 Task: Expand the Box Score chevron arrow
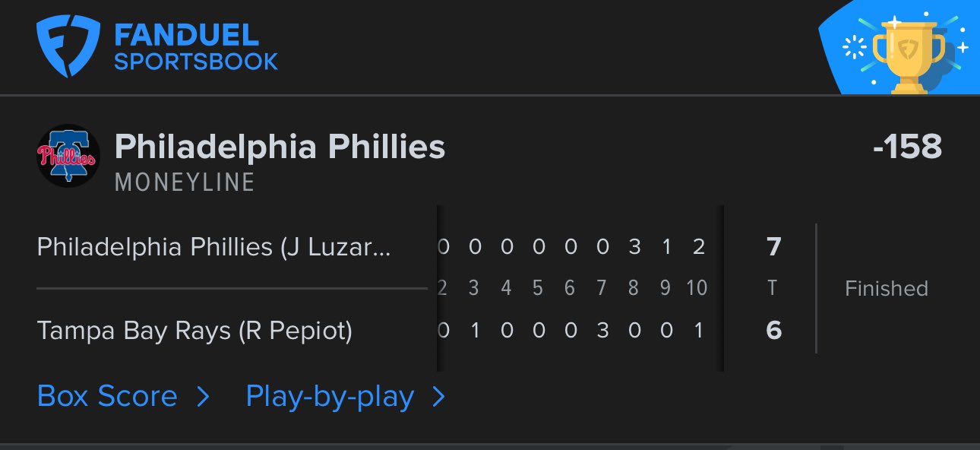[203, 397]
